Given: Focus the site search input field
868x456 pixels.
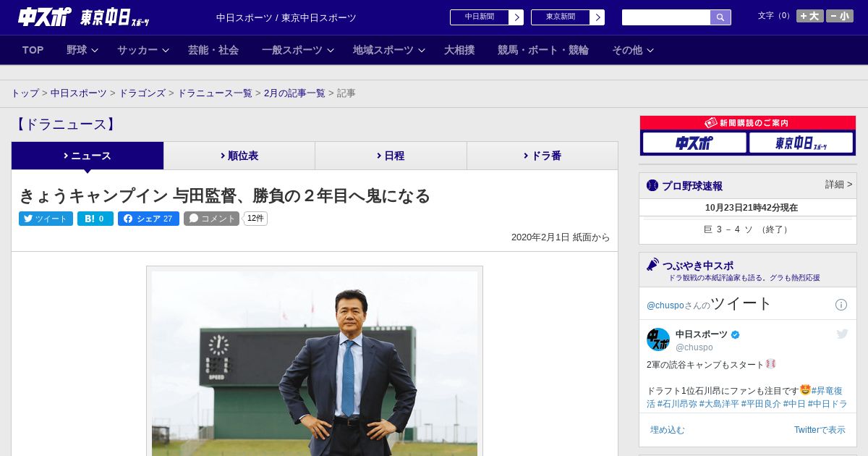Looking at the screenshot, I should 666,17.
